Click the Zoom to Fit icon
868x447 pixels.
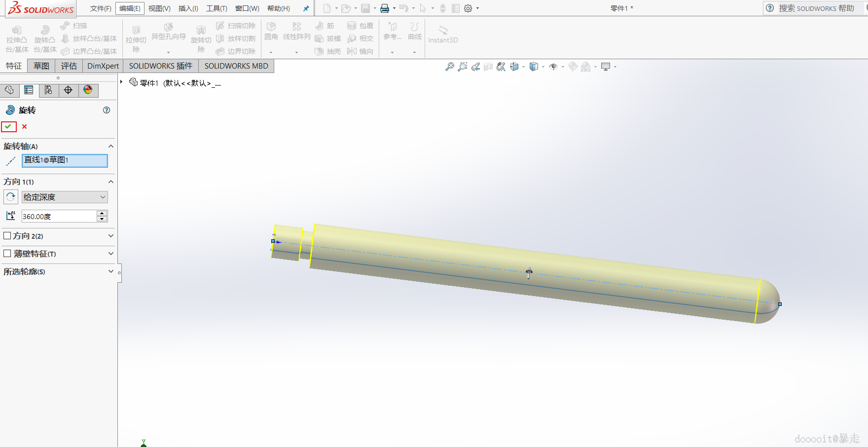449,67
